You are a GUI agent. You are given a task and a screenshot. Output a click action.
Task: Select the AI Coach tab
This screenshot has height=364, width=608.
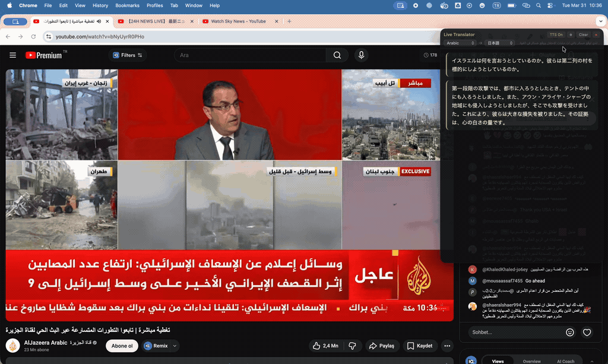[x=566, y=361]
